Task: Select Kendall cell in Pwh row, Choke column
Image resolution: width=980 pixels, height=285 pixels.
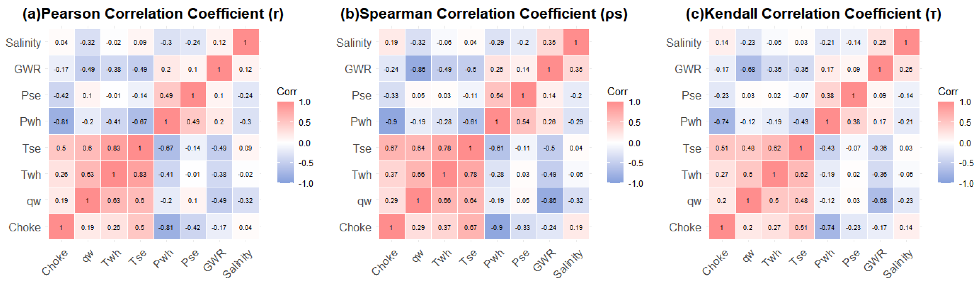Action: pos(722,121)
